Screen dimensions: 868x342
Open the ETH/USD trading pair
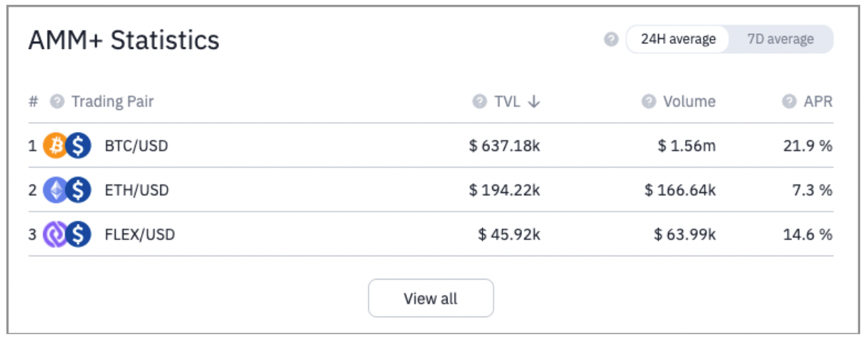pos(136,191)
